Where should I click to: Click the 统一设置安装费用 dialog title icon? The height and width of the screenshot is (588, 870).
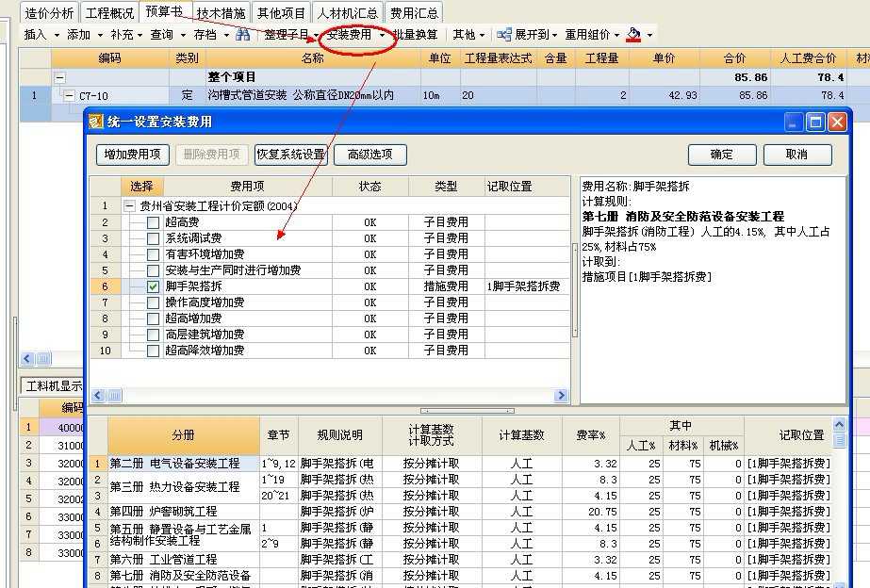tap(96, 122)
